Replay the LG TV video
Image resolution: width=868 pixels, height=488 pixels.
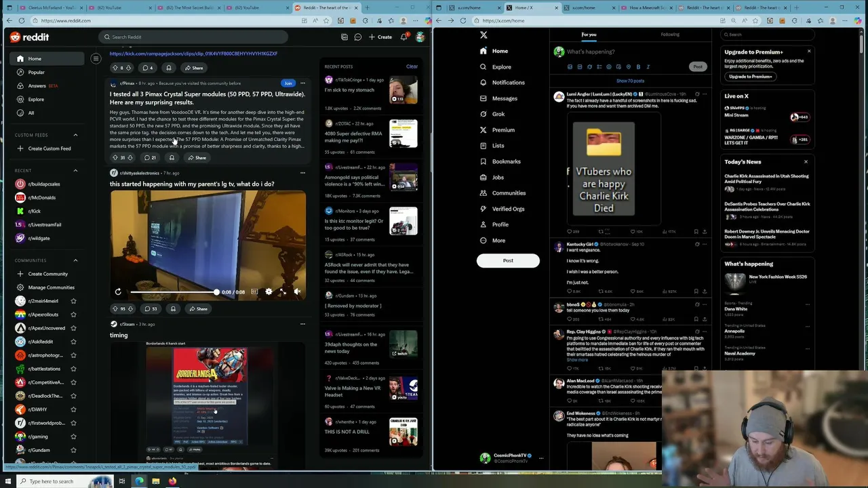[118, 291]
